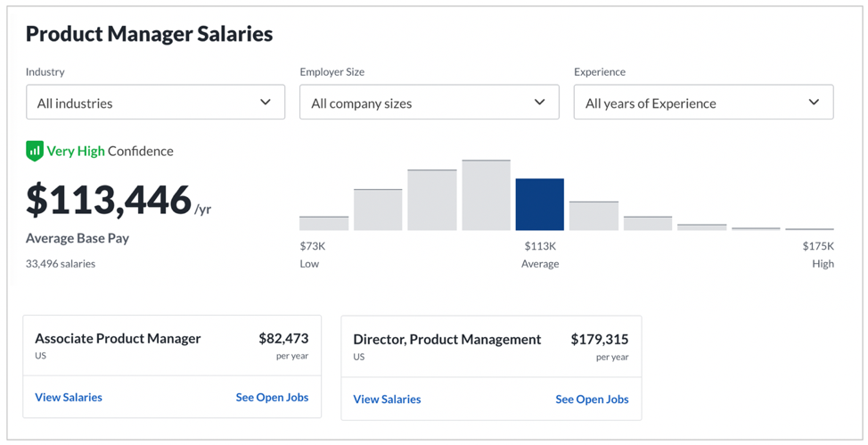The image size is (868, 445).
Task: Click the Very High Confidence label text
Action: (x=111, y=151)
